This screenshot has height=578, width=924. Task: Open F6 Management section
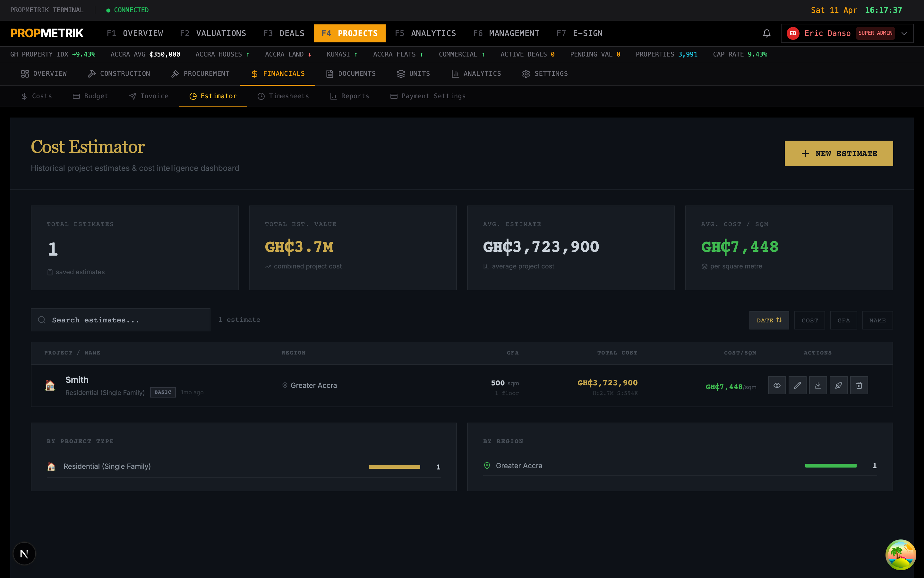point(506,33)
